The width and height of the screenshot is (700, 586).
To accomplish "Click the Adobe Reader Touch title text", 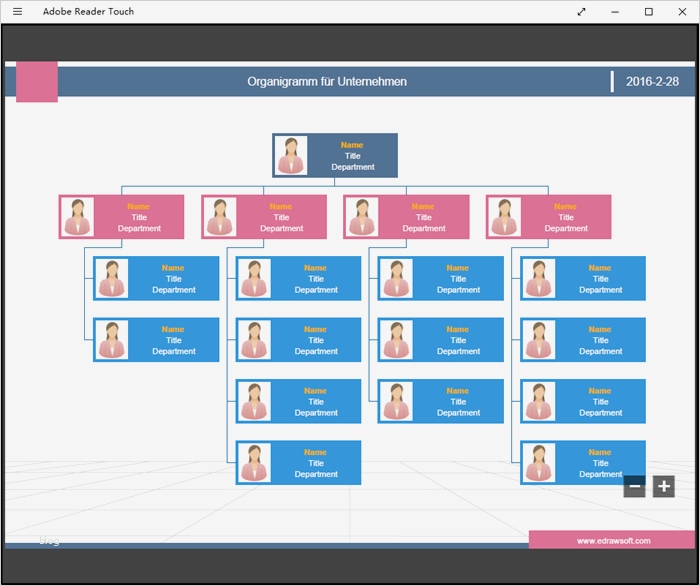I will pyautogui.click(x=88, y=12).
